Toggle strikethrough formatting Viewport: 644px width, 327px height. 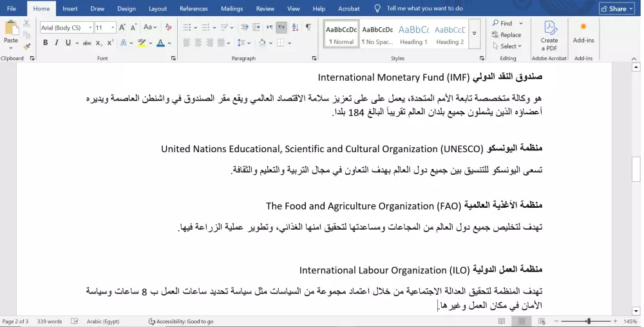tap(87, 43)
